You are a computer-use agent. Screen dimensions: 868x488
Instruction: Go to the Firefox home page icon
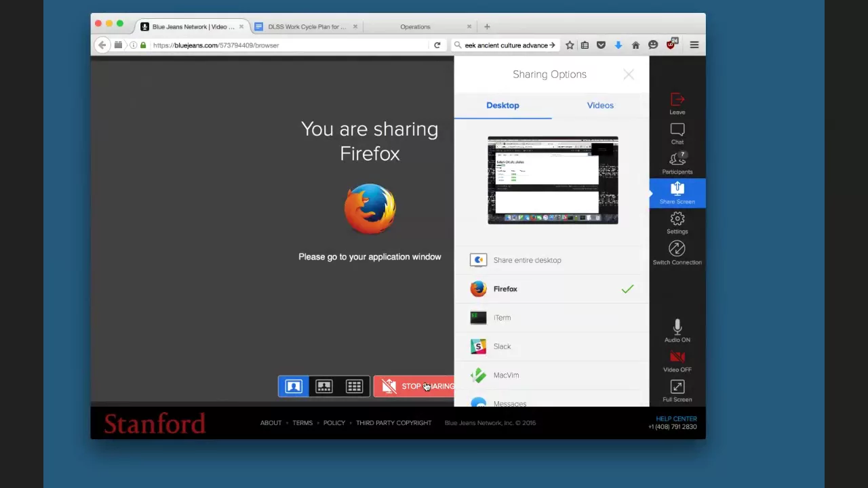point(635,45)
